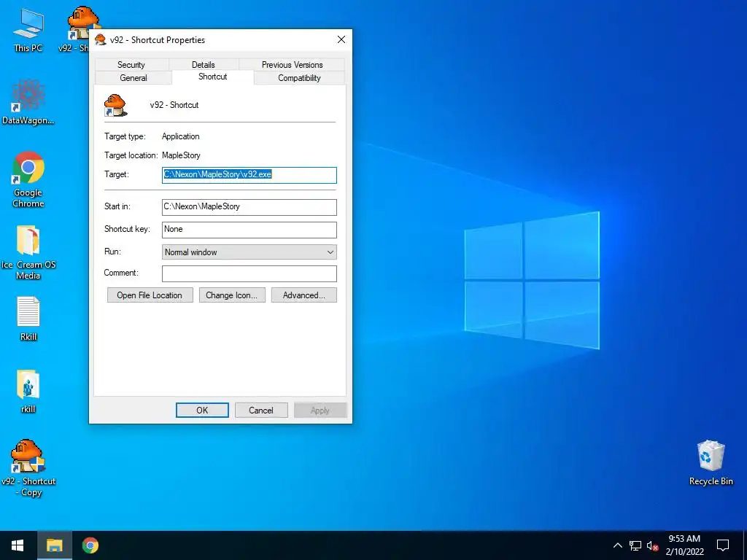The image size is (747, 560).
Task: Select the Rkill text file icon
Action: pyautogui.click(x=28, y=318)
